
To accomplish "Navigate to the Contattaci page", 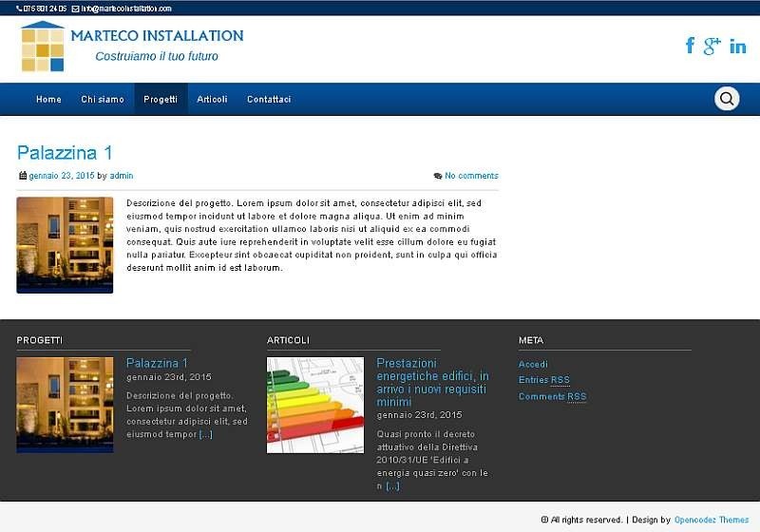I will click(x=269, y=100).
